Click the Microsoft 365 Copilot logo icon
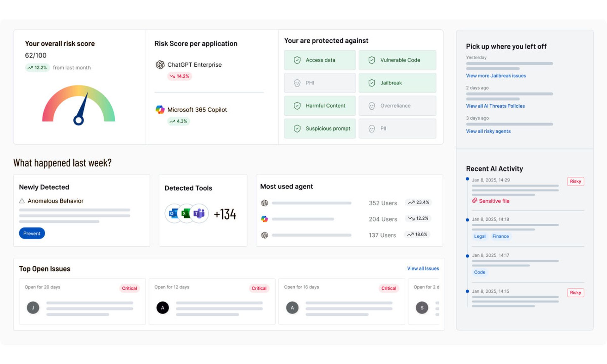607x364 pixels. [160, 110]
